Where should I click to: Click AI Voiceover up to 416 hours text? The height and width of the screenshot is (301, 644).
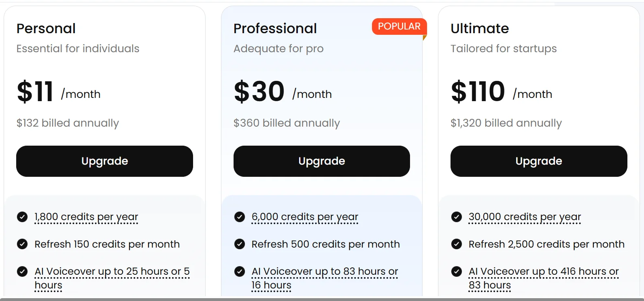(543, 271)
